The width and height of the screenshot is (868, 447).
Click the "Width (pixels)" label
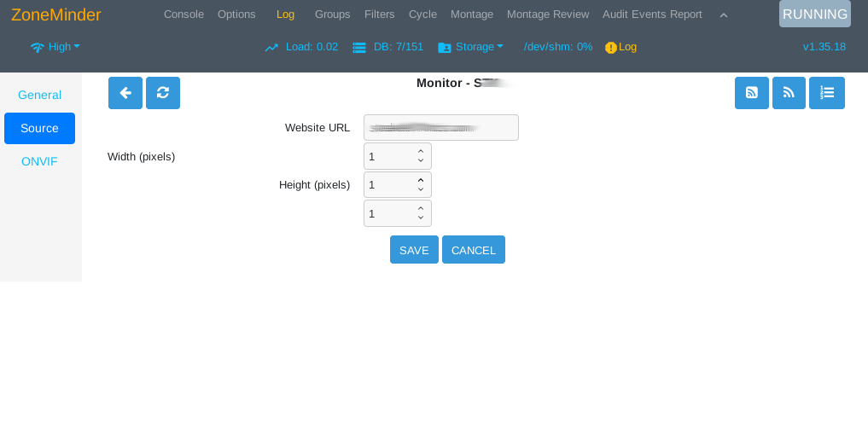141,157
